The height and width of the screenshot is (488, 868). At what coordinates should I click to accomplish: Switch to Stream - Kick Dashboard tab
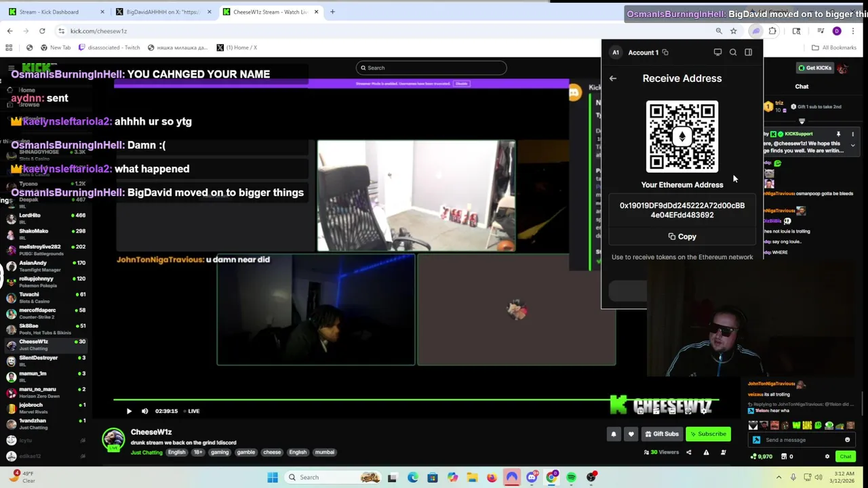pyautogui.click(x=54, y=12)
